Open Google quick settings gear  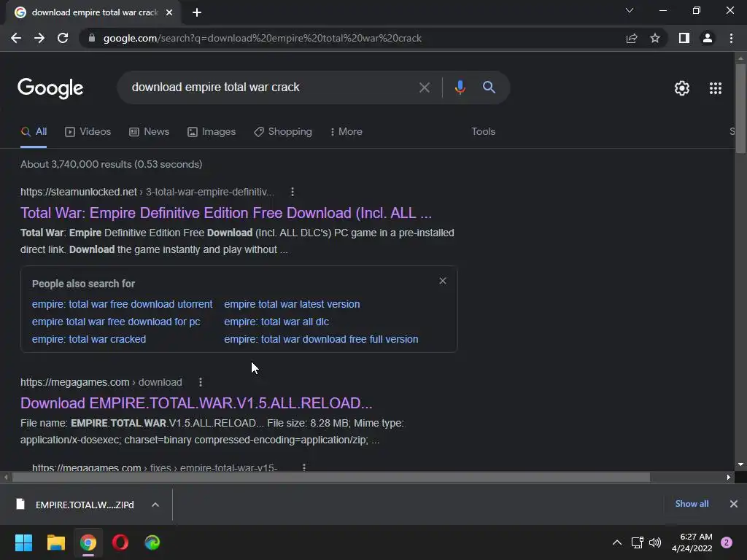point(682,88)
